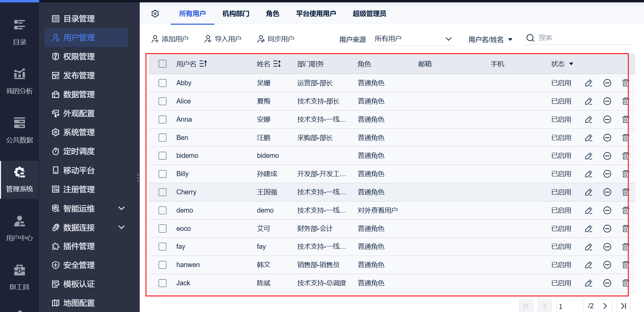
Task: Edit user Anna with pencil icon
Action: pyautogui.click(x=589, y=119)
